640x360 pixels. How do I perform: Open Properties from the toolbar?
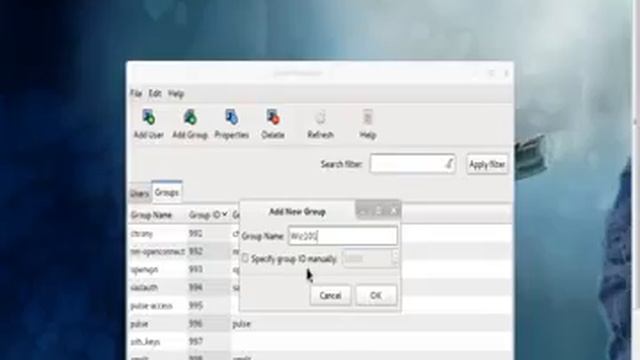(231, 124)
